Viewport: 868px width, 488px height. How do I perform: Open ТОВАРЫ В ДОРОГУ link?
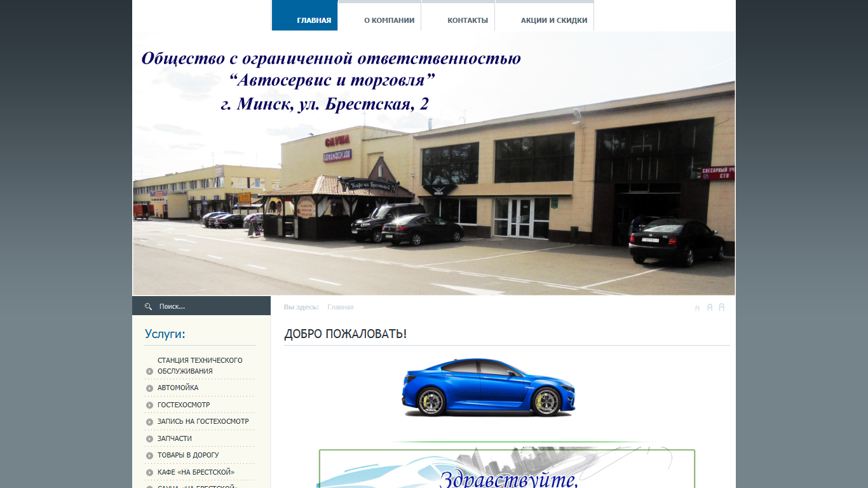[188, 455]
